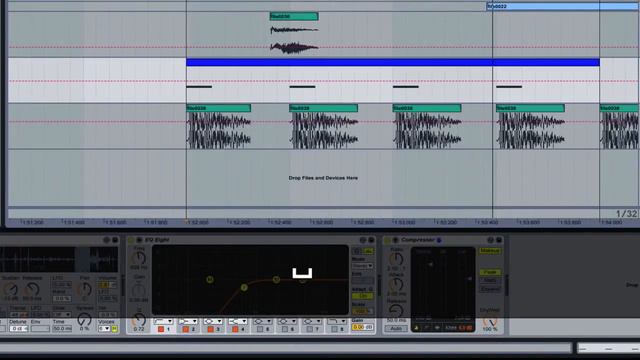Click the EQ Eight Scale field
The width and height of the screenshot is (640, 360).
[362, 311]
